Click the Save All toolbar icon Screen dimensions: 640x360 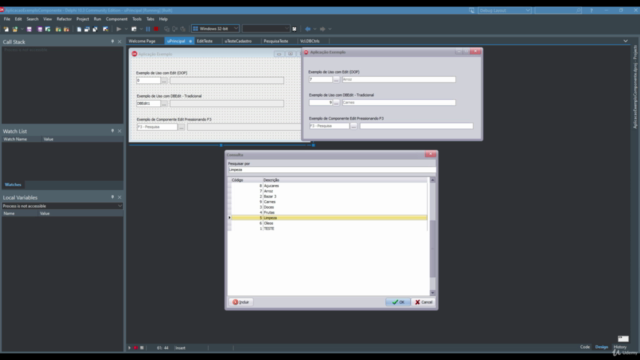click(x=40, y=29)
